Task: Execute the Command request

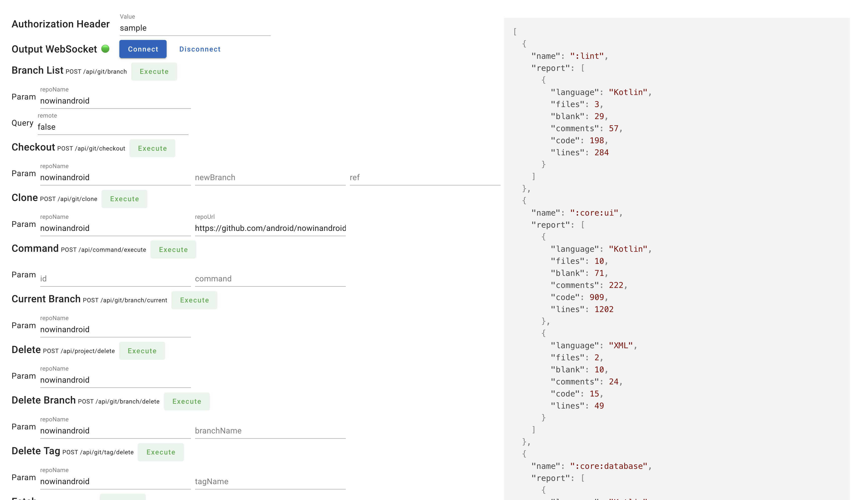Action: point(173,250)
